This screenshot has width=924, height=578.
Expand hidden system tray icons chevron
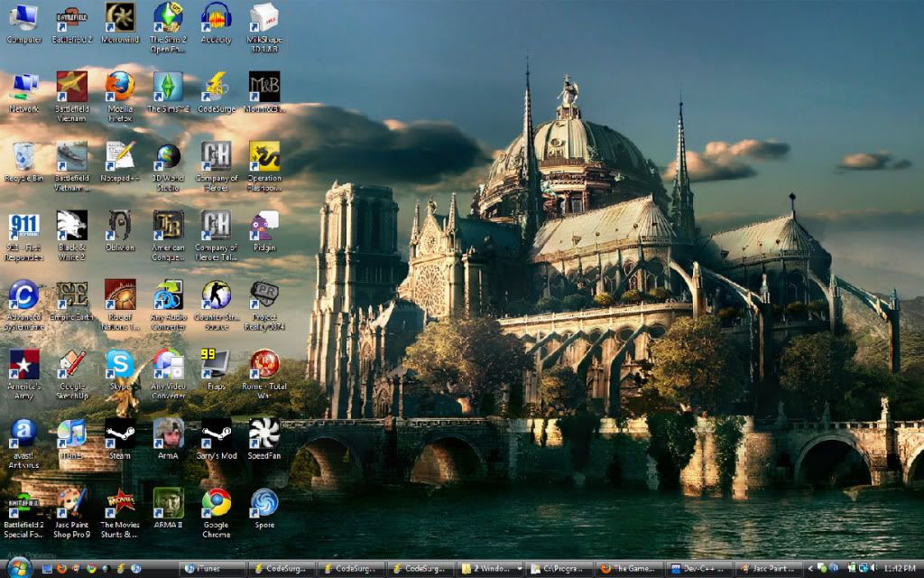(x=810, y=569)
